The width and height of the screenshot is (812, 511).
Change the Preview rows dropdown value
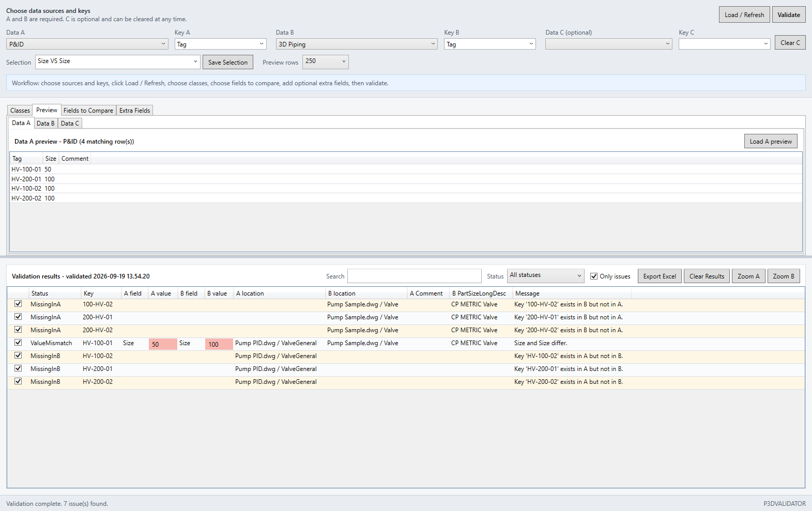[x=326, y=62]
